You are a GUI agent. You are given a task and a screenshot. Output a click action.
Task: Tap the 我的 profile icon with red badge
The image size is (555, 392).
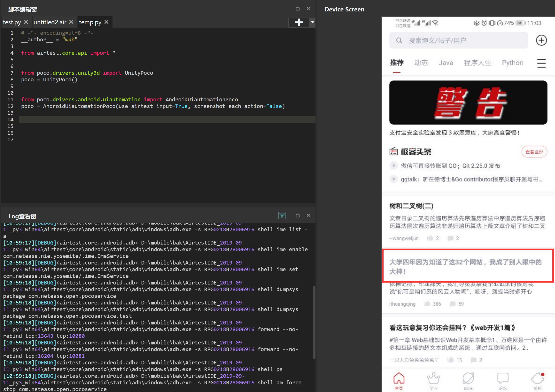[538, 379]
